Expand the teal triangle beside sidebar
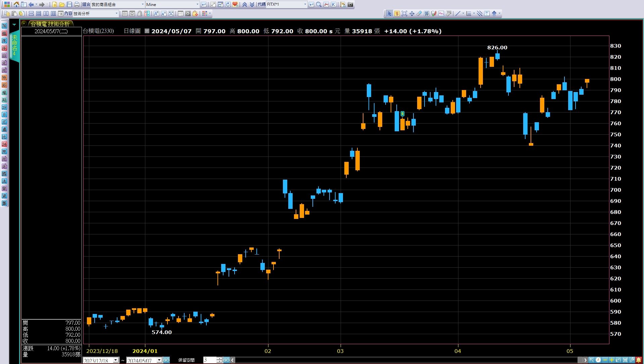Screen dimensions: 644x364 14,25
